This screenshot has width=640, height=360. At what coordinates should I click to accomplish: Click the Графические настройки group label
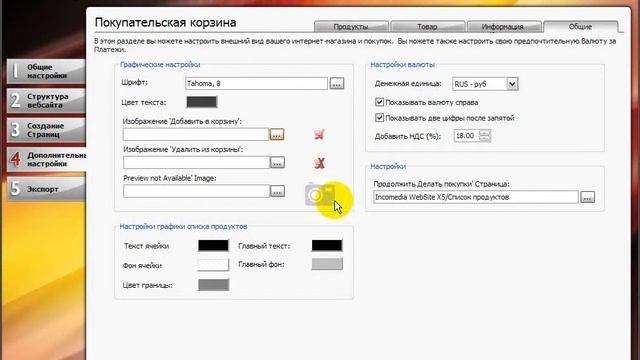[160, 64]
